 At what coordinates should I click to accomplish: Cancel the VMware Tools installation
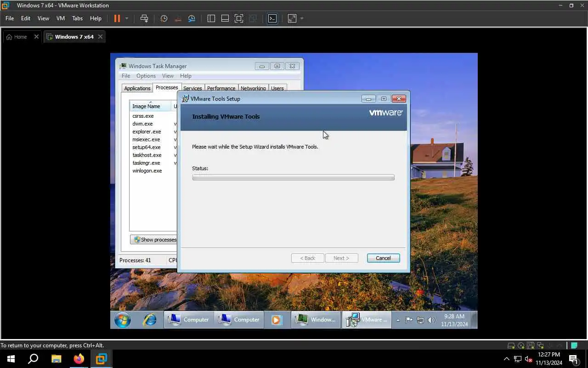coord(383,258)
